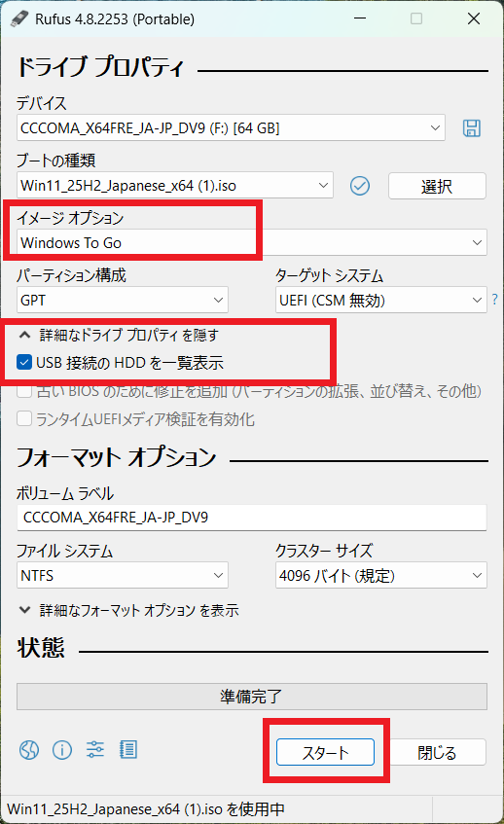Click the 選択 button
This screenshot has height=824, width=504.
[x=437, y=186]
